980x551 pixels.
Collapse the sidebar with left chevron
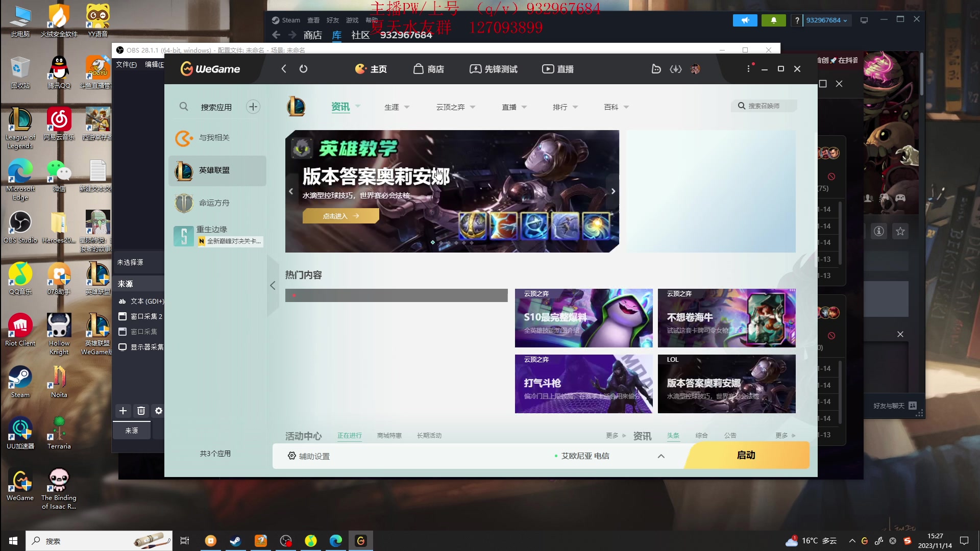(x=273, y=285)
